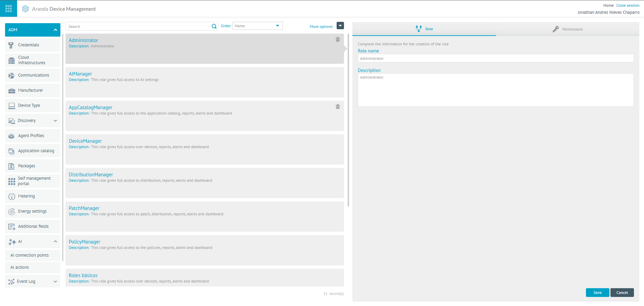Select the Role tab
The image size is (644, 306).
pos(424,29)
